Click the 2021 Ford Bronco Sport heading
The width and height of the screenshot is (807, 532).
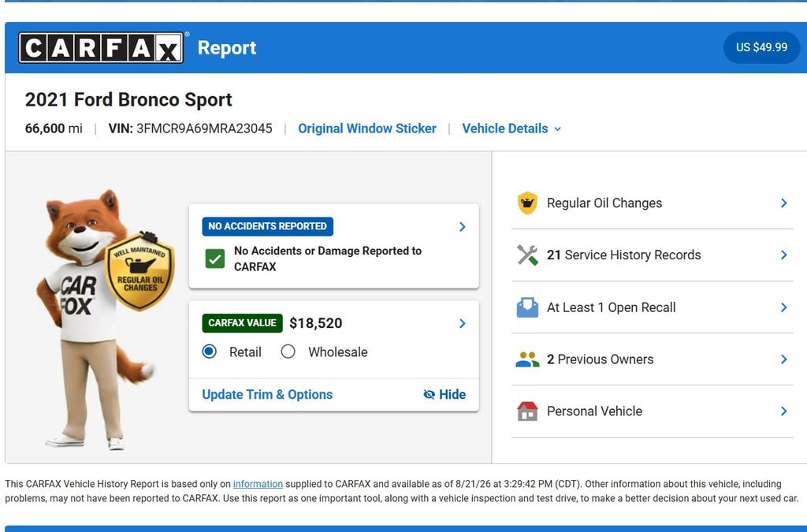coord(128,100)
